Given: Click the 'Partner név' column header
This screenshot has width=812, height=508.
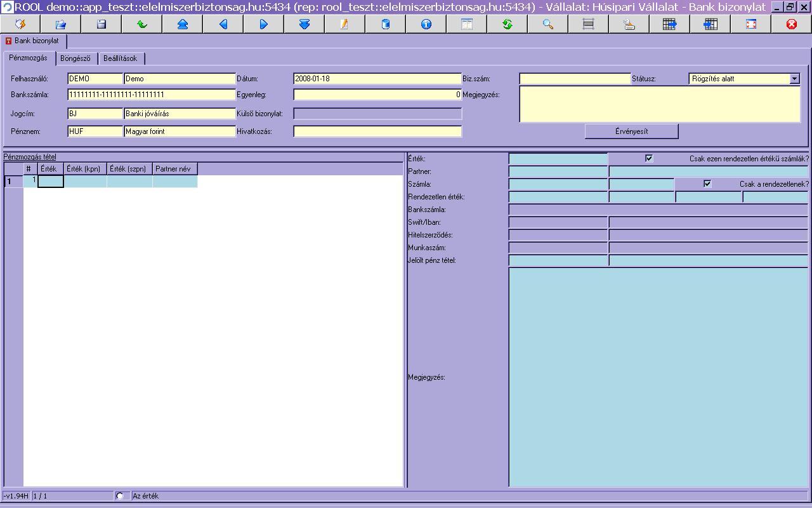Looking at the screenshot, I should (173, 169).
